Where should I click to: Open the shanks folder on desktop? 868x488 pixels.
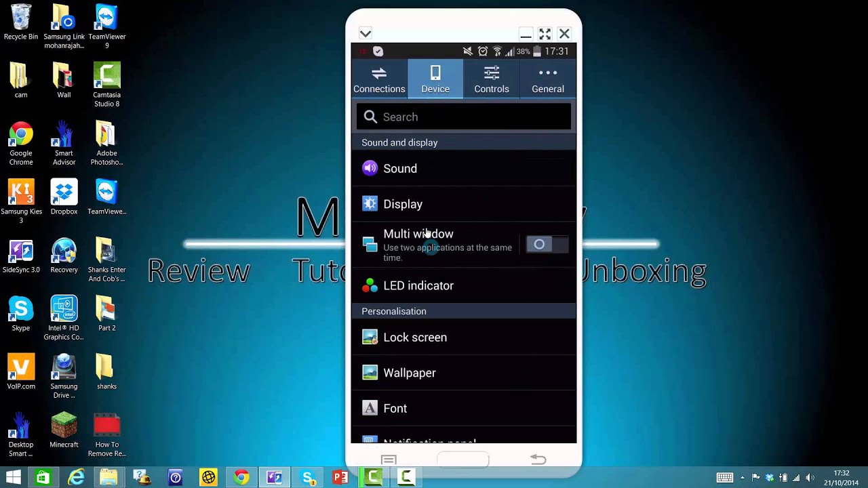click(x=106, y=372)
